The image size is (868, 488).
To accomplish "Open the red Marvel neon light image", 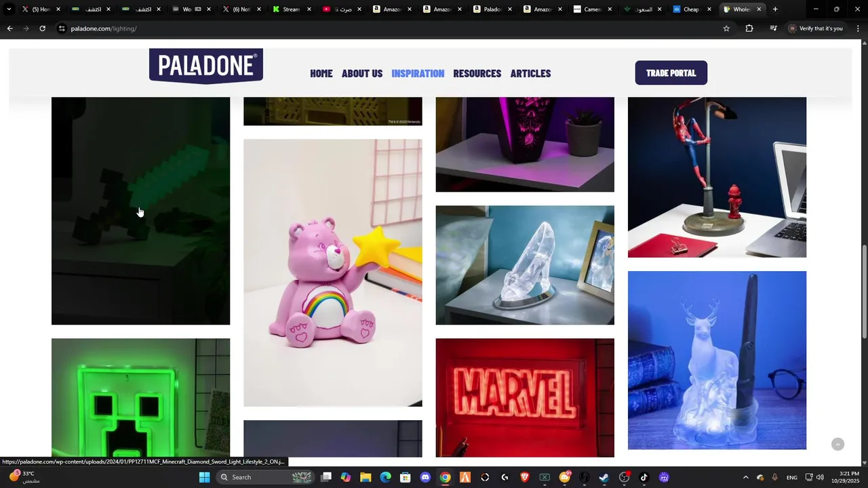I will coord(525,397).
